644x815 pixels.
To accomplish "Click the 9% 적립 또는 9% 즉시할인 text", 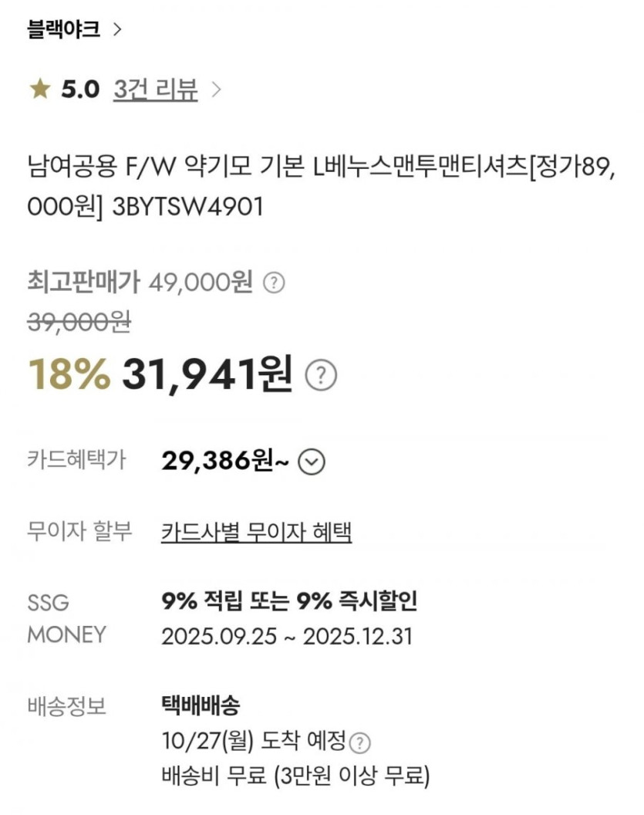I will (289, 601).
